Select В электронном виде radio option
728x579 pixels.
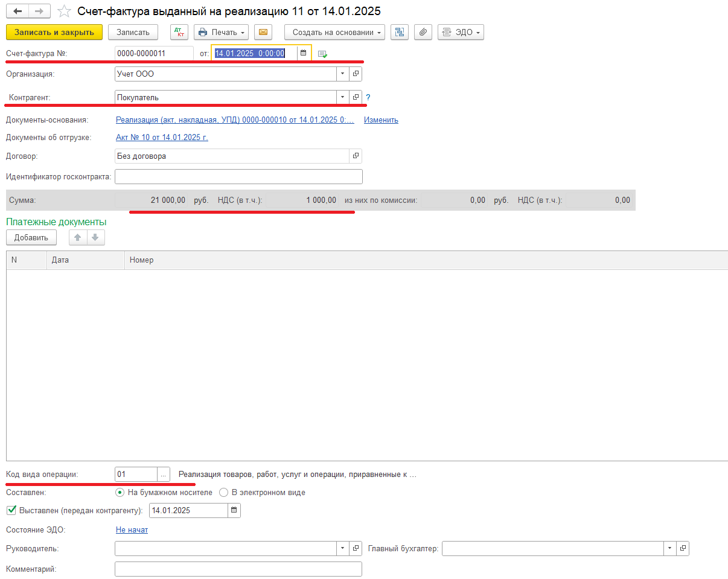click(224, 492)
